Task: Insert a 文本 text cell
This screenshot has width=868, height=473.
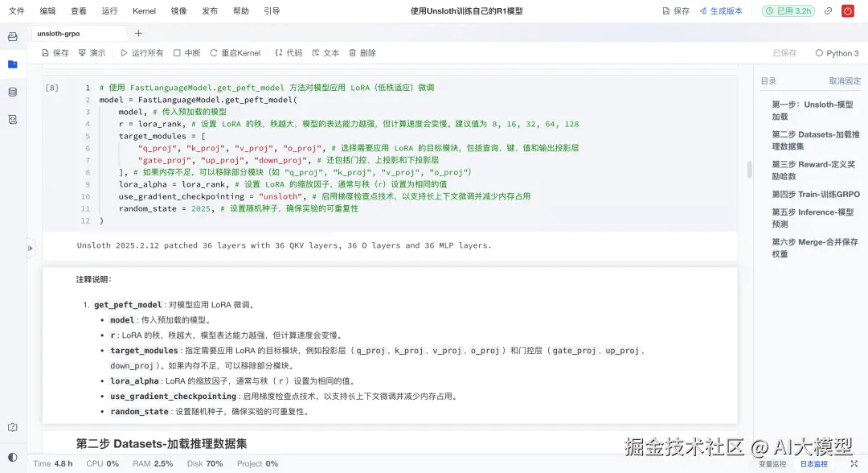Action: click(325, 53)
